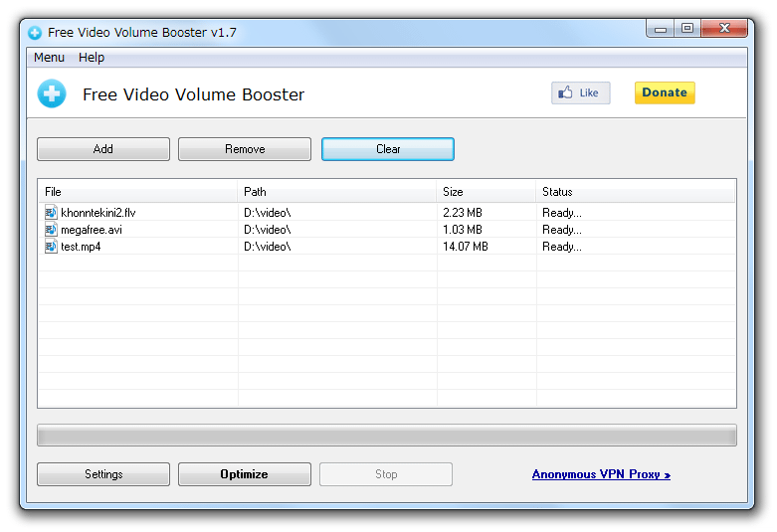Open the Settings dialog
Viewport: 777px width, 532px height.
coord(103,474)
